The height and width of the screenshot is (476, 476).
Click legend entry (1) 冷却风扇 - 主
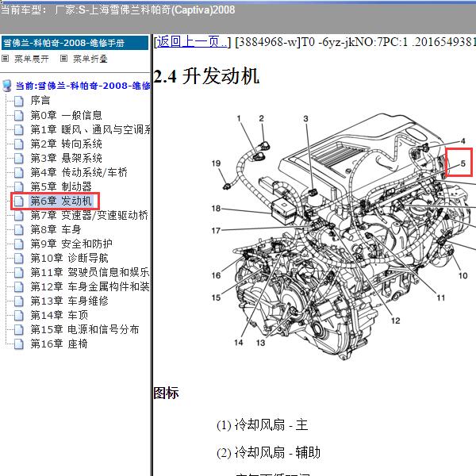pos(263,424)
